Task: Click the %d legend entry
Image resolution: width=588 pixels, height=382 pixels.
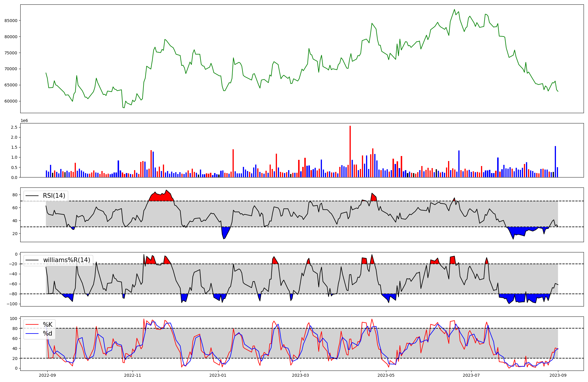Action: (48, 334)
